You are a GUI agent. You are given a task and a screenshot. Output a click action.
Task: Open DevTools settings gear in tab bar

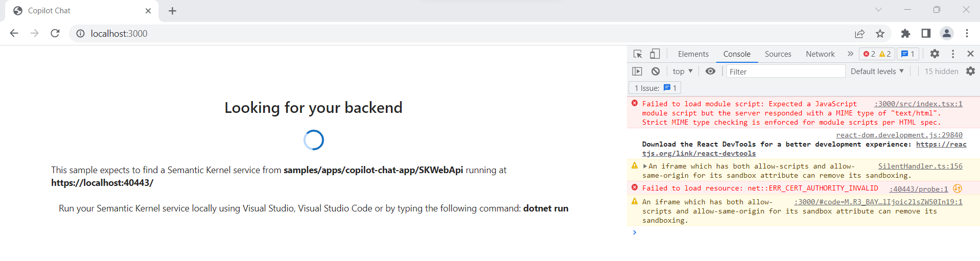click(x=935, y=54)
